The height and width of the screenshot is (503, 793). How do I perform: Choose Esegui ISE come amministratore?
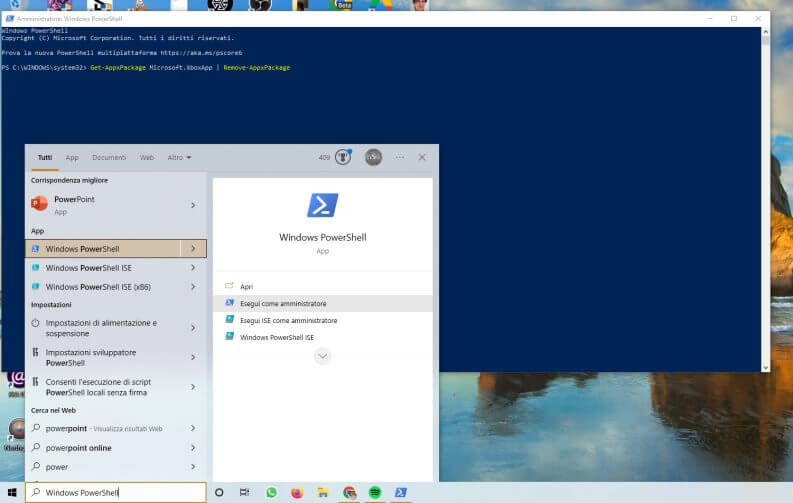[x=323, y=321]
